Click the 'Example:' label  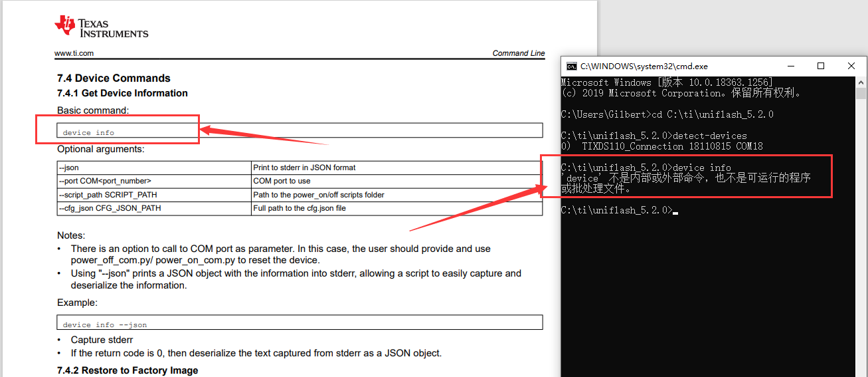click(77, 303)
